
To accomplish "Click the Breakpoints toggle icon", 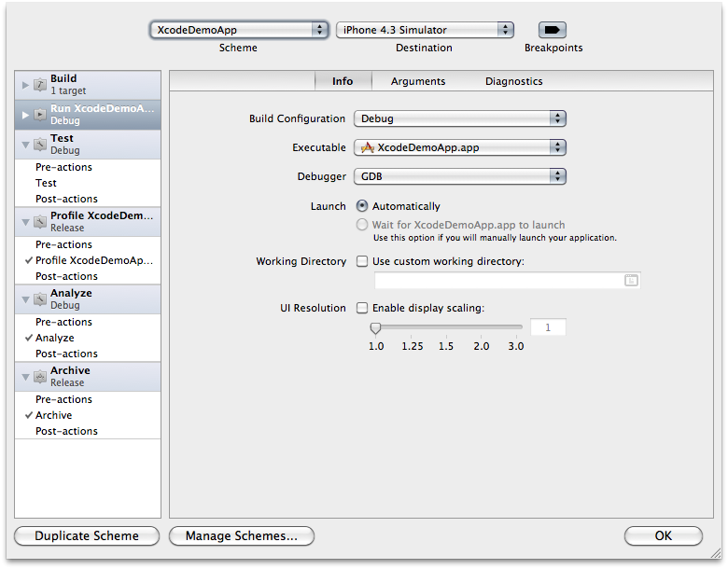I will [553, 30].
